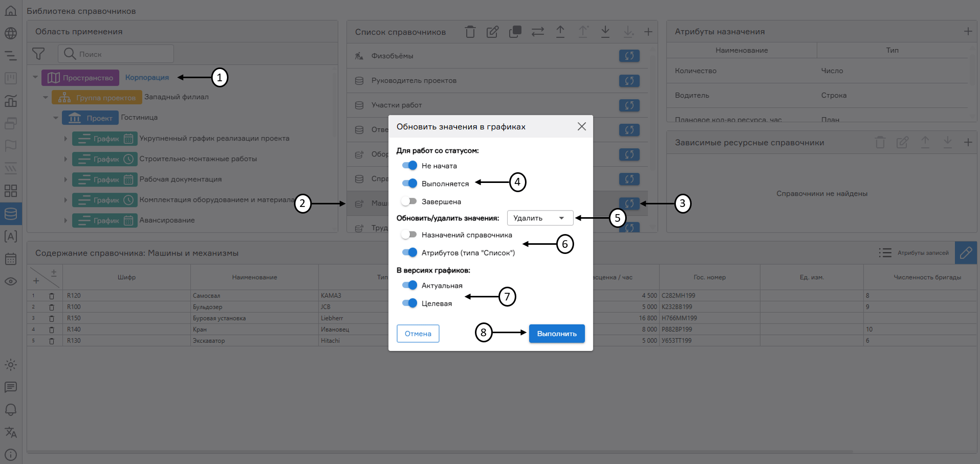The height and width of the screenshot is (464, 980).
Task: Collapse the Пространство Корпорация tree node
Action: point(35,78)
